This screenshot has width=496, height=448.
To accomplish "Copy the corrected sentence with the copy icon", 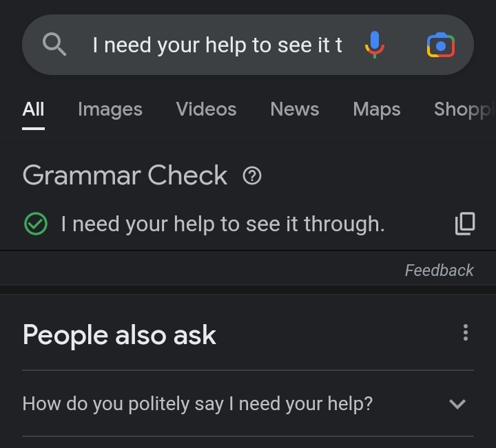I will point(465,224).
